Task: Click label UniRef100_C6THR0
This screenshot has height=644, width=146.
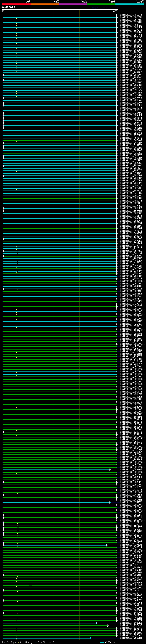Action: (x=131, y=40)
